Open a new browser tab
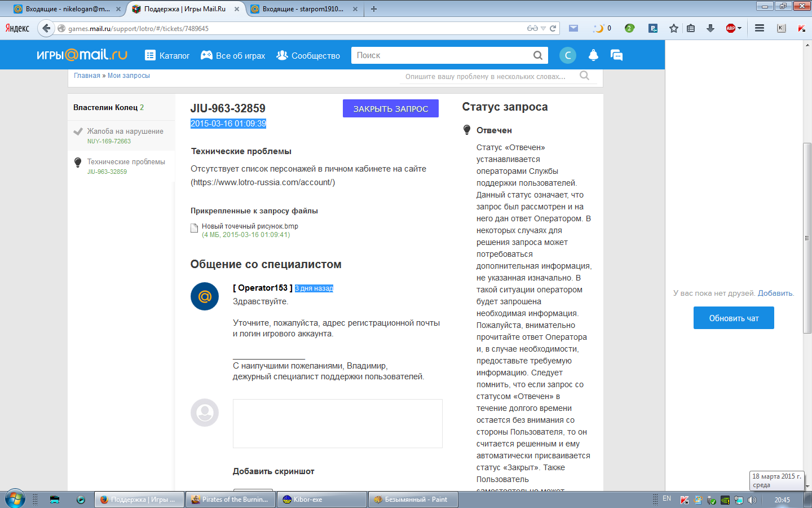 [374, 9]
